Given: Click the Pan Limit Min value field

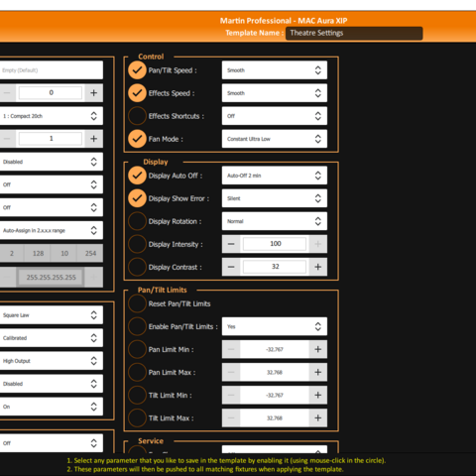Looking at the screenshot, I should pos(275,349).
